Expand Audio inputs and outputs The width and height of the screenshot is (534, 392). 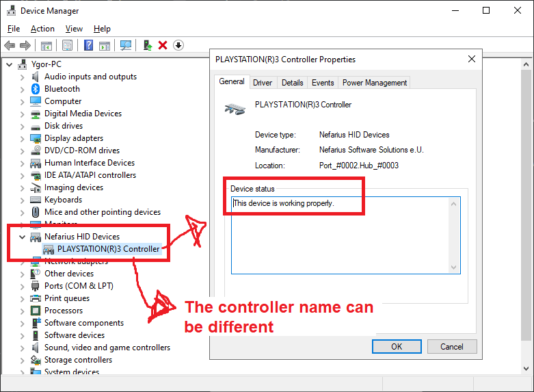[22, 77]
